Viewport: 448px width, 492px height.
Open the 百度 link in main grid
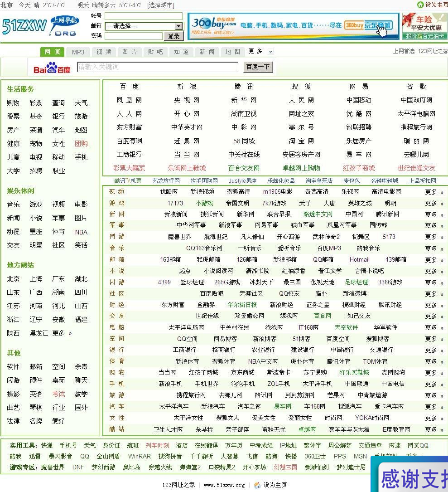129,87
